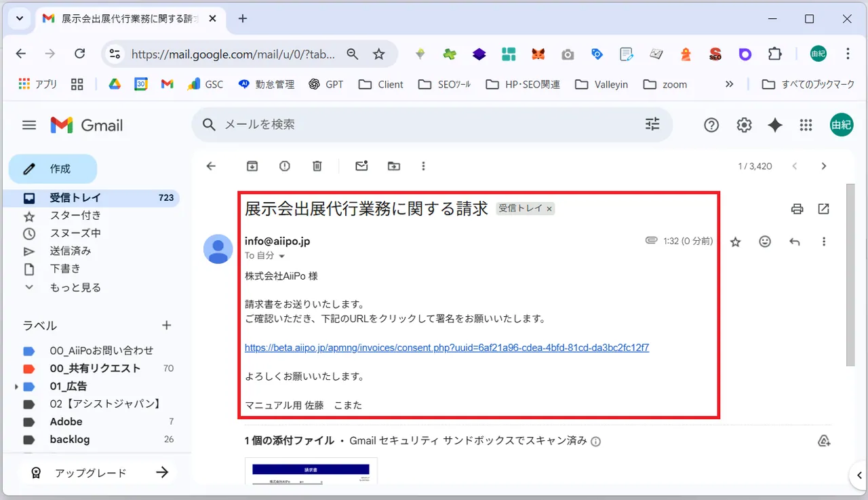The height and width of the screenshot is (500, 868).
Task: Expand the 'To 自分' recipient details
Action: tap(282, 256)
